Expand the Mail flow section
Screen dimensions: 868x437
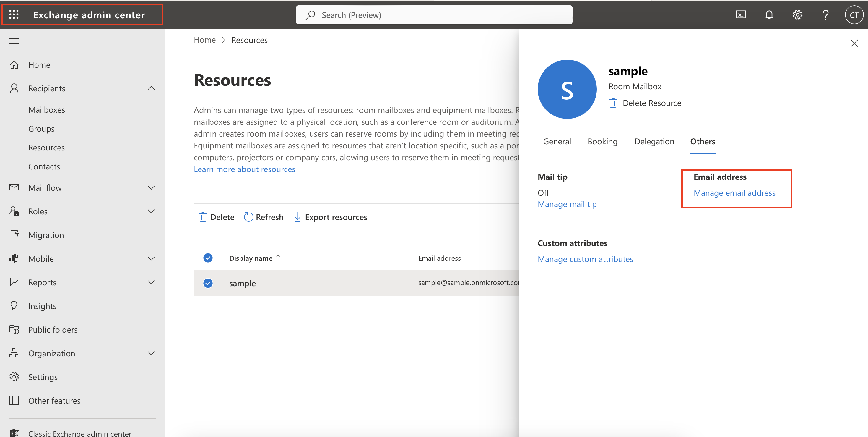[x=151, y=187]
